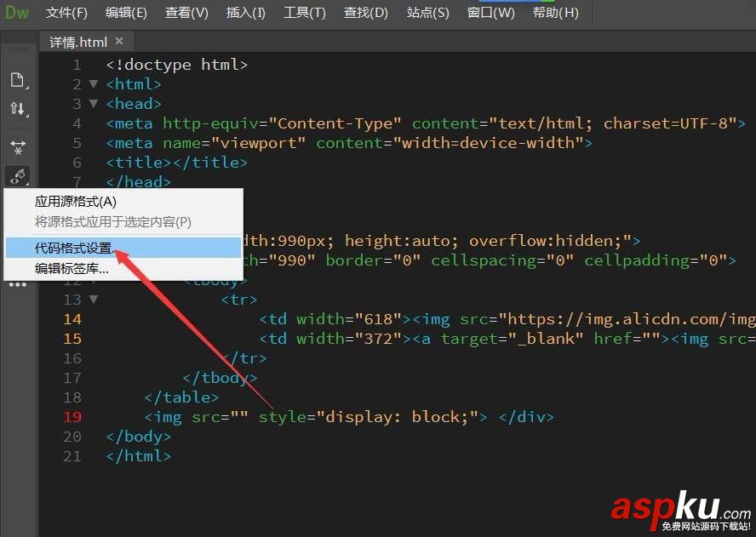The height and width of the screenshot is (537, 756).
Task: Grab the toolbar gripper handle above the icons
Action: click(19, 49)
